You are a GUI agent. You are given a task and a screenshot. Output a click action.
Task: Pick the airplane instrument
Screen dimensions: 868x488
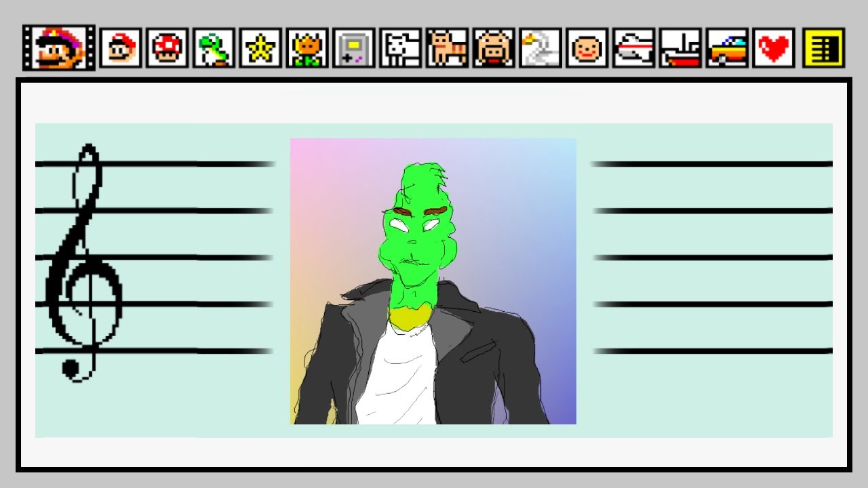point(634,48)
